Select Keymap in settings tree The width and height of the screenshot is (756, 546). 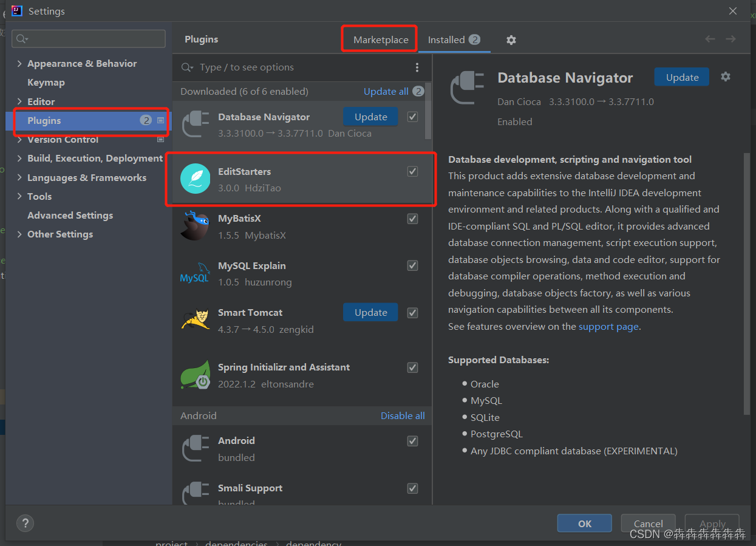coord(46,83)
